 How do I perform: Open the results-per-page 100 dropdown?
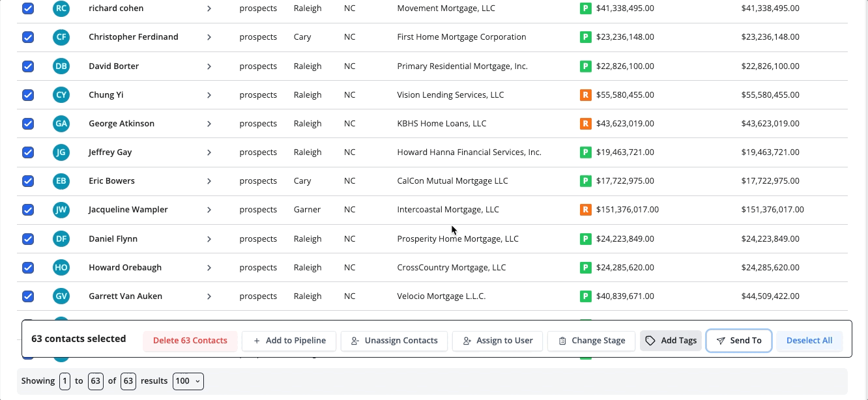pos(188,380)
